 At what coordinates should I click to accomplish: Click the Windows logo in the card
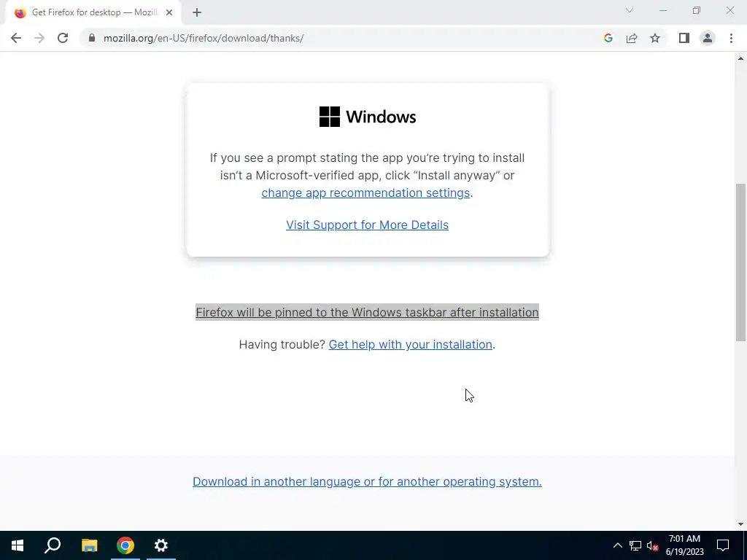pyautogui.click(x=329, y=117)
